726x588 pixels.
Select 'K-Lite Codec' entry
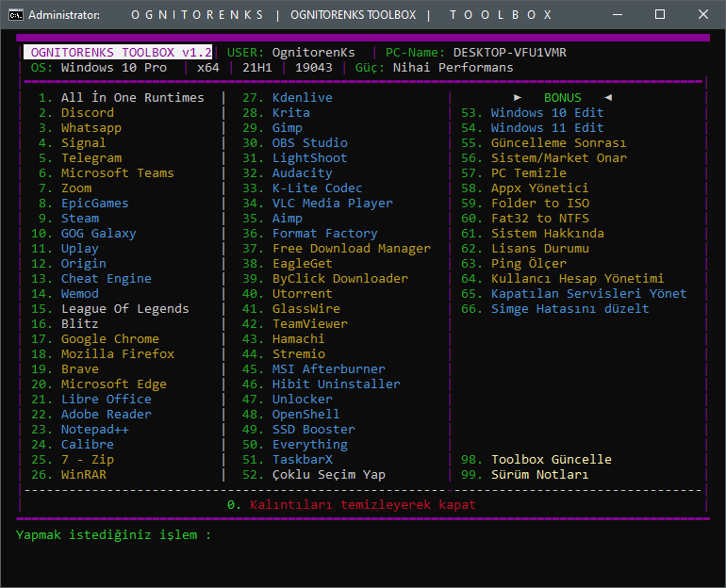point(317,188)
